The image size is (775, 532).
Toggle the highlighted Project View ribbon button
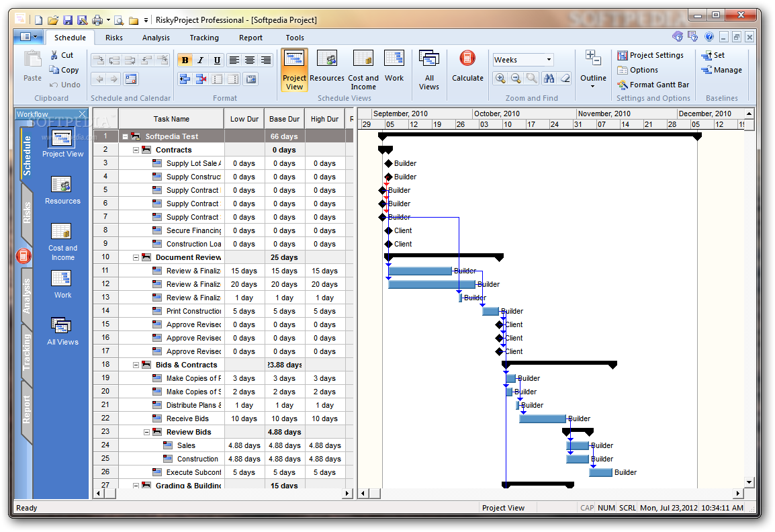(x=294, y=70)
